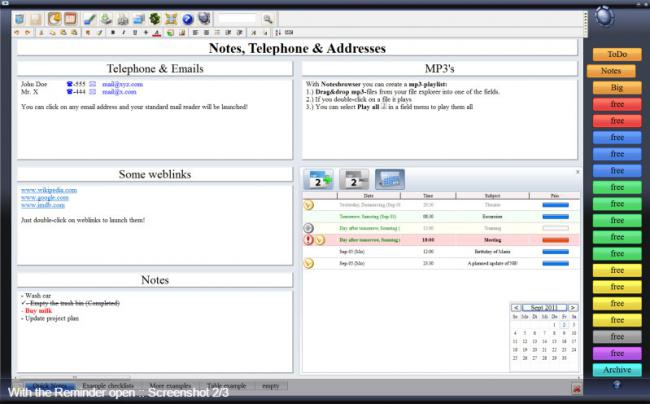Screen dimensions: 650x404
Task: Click the www.imdb.com link
Action: pyautogui.click(x=43, y=205)
